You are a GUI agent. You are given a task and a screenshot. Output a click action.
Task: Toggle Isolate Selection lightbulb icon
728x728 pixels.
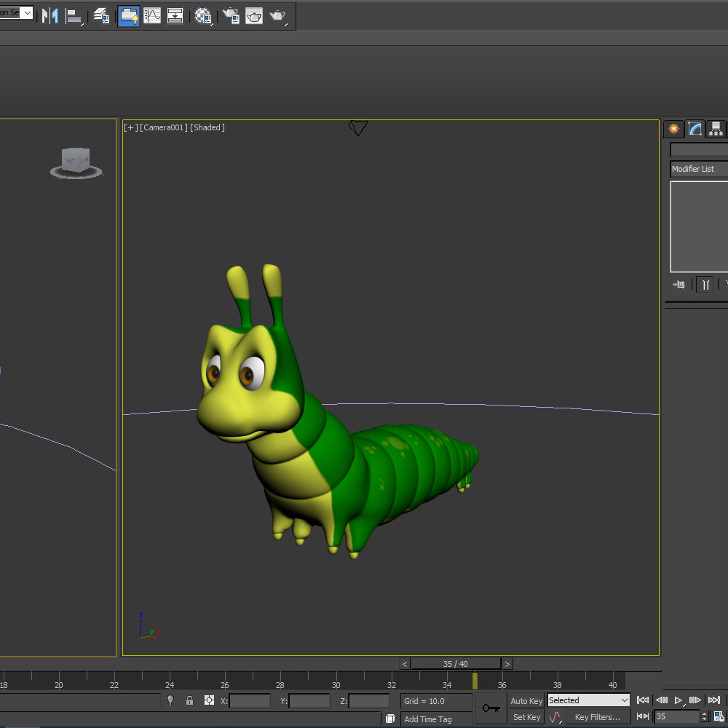pyautogui.click(x=170, y=700)
